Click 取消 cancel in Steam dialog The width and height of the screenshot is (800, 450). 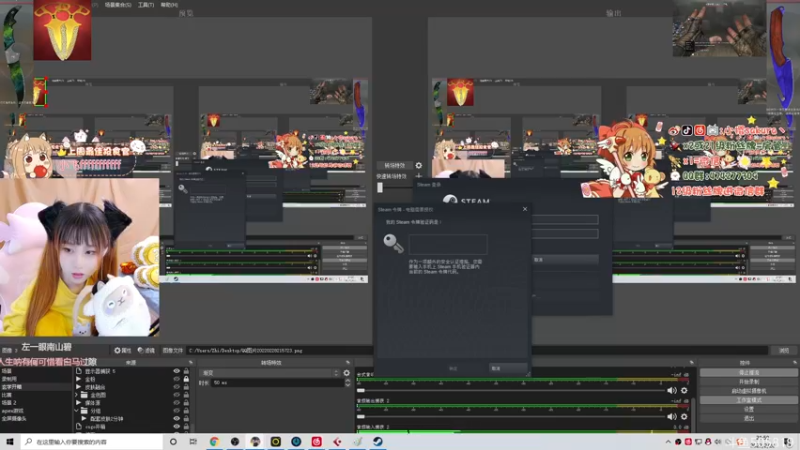pyautogui.click(x=508, y=368)
